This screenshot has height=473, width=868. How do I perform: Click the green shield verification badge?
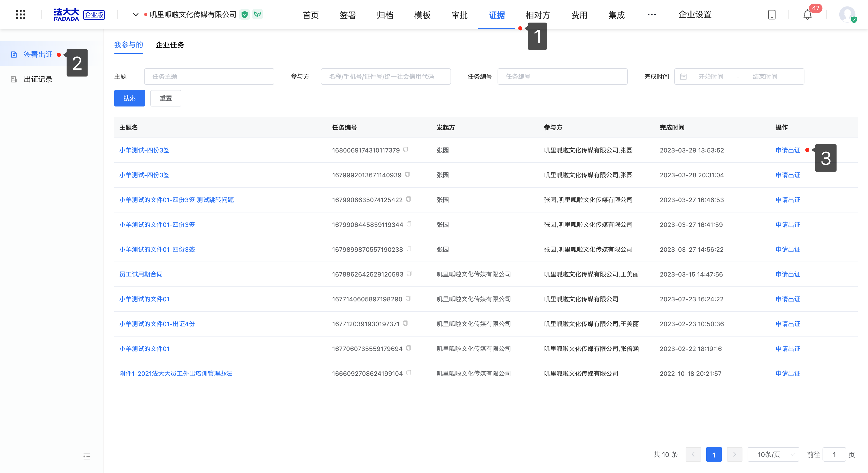245,14
